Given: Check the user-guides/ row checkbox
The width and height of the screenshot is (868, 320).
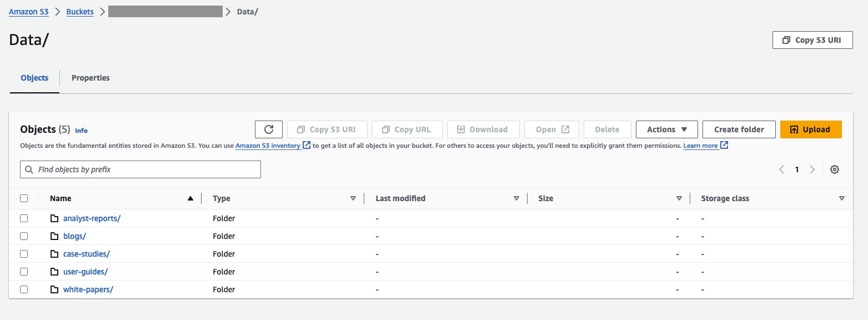Looking at the screenshot, I should click(x=24, y=272).
